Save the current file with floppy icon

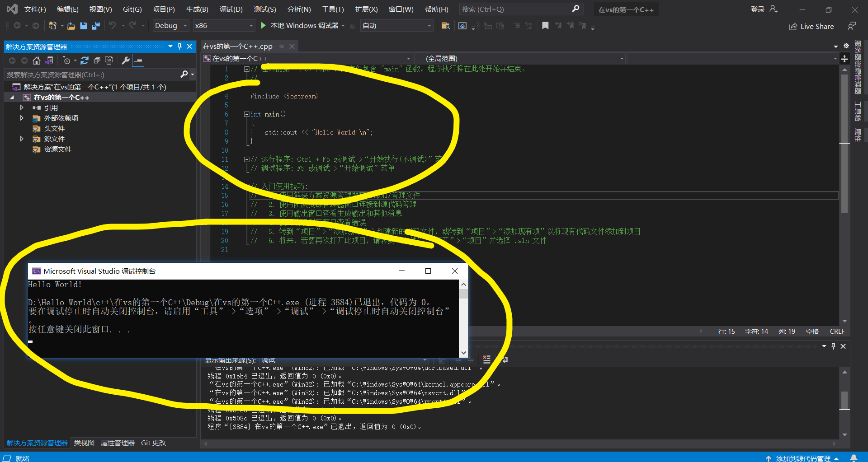point(84,26)
